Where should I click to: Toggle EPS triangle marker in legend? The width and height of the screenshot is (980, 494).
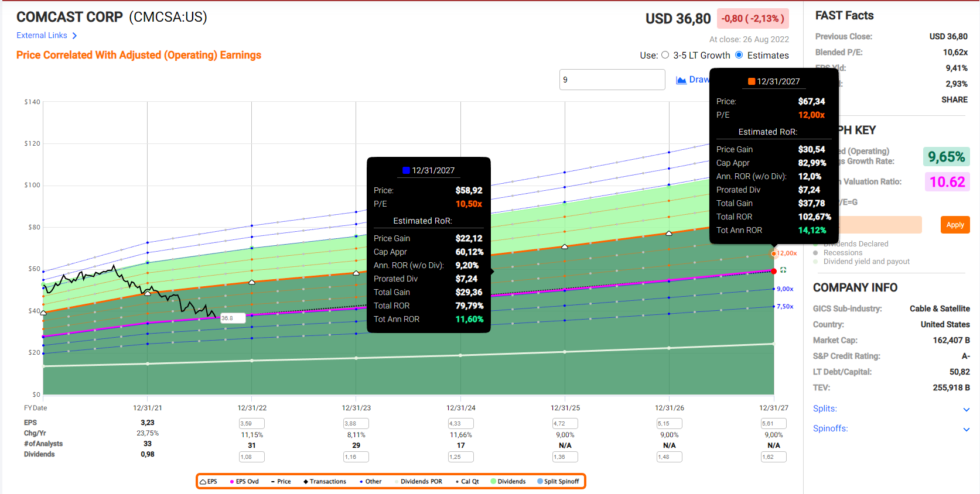tap(203, 482)
